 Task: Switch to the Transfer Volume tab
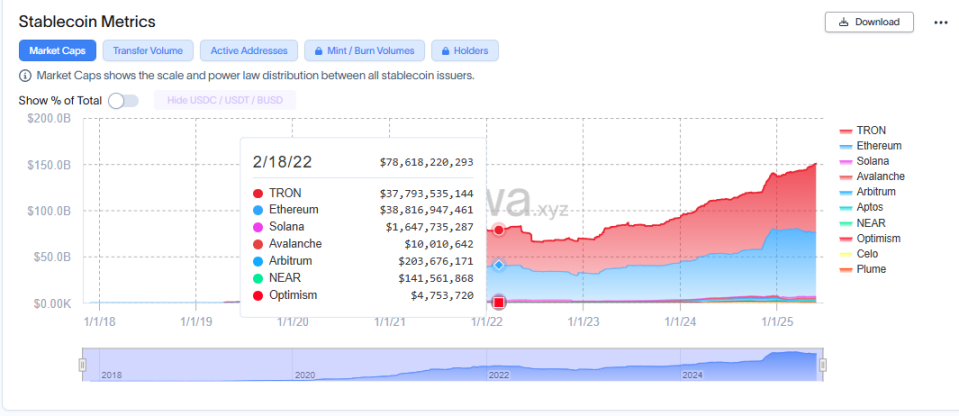coord(147,50)
